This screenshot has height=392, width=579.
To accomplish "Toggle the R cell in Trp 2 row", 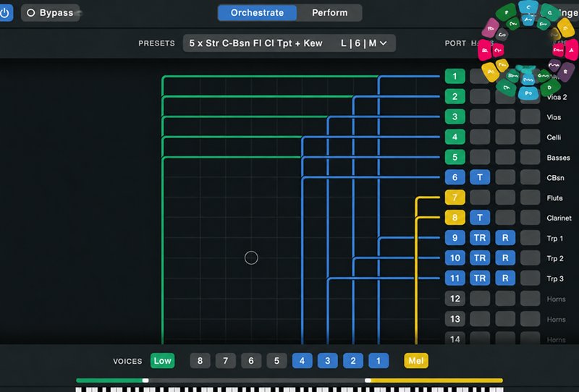I will pyautogui.click(x=505, y=258).
